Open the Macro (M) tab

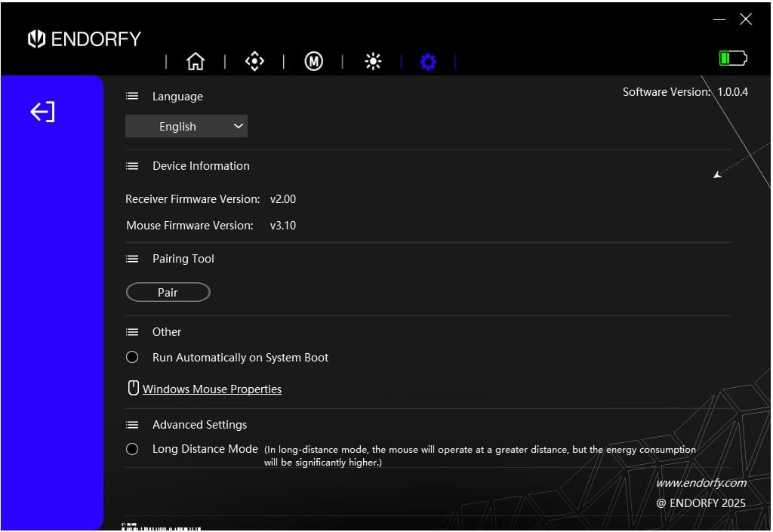tap(313, 62)
